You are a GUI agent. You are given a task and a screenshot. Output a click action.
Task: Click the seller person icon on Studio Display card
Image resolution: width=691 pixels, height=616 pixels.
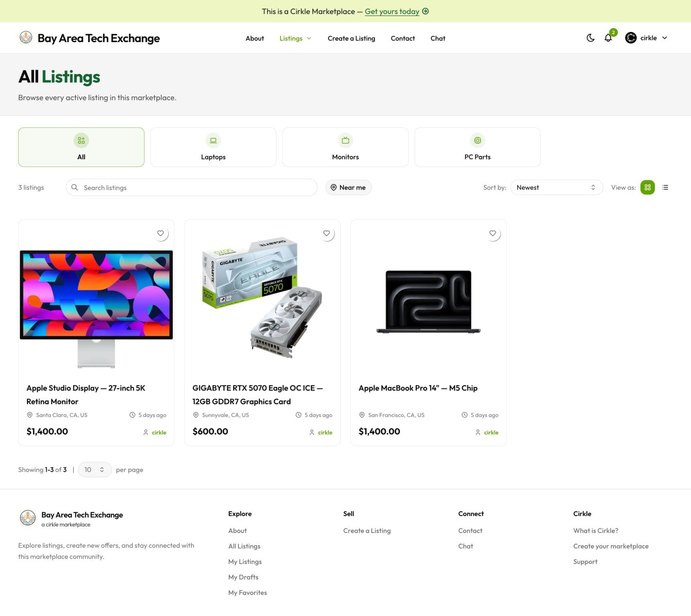click(x=146, y=432)
